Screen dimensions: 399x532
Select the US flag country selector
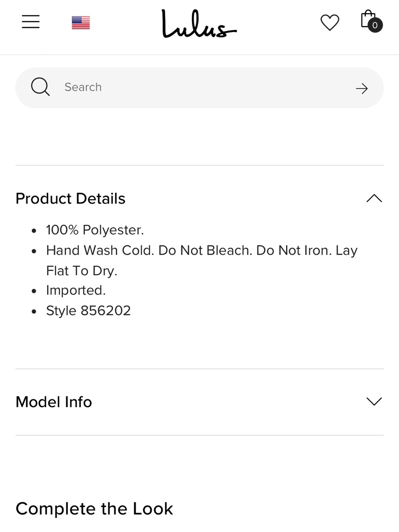click(x=81, y=22)
